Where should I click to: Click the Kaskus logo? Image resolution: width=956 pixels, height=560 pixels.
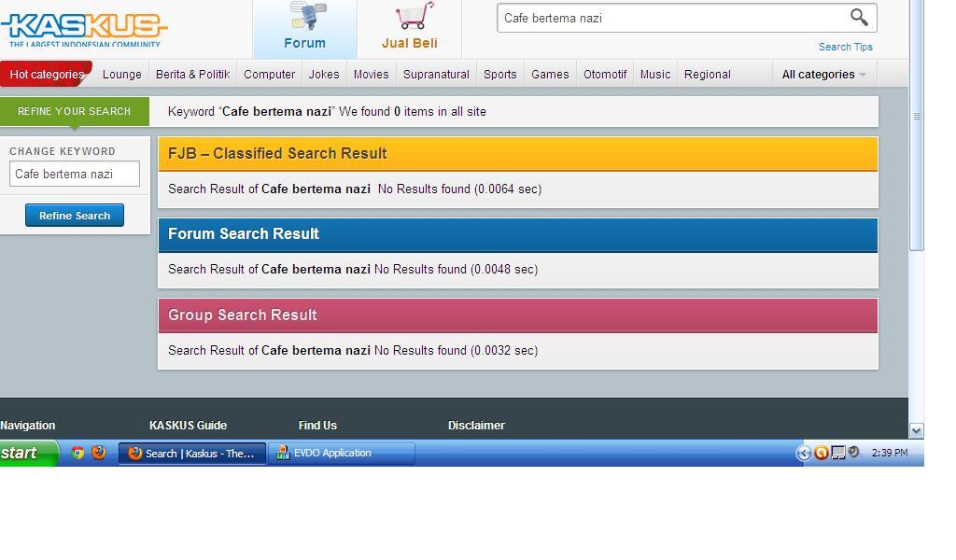pyautogui.click(x=83, y=29)
